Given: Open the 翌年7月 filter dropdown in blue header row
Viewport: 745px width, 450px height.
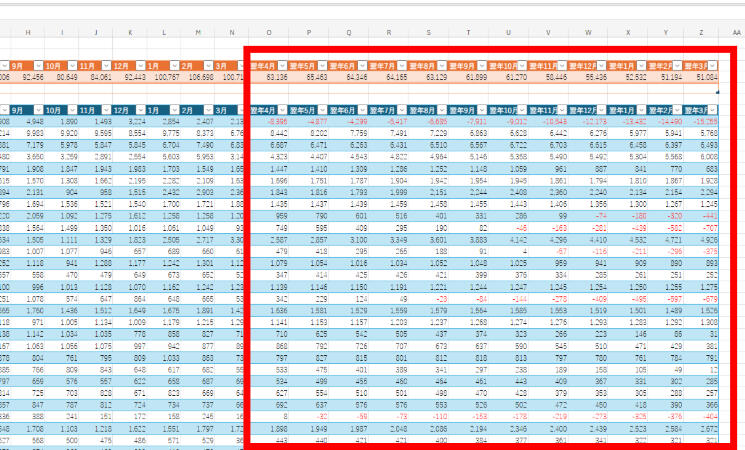Looking at the screenshot, I should [402, 110].
